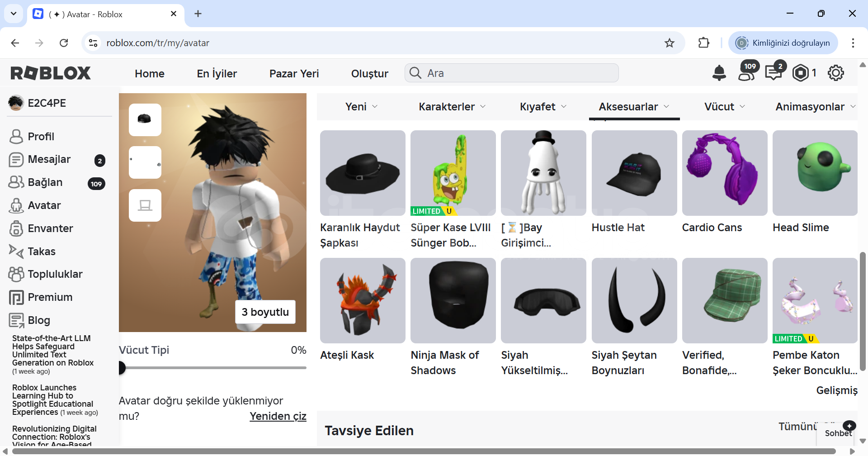Image resolution: width=868 pixels, height=456 pixels.
Task: Open the settings gear icon
Action: click(835, 73)
